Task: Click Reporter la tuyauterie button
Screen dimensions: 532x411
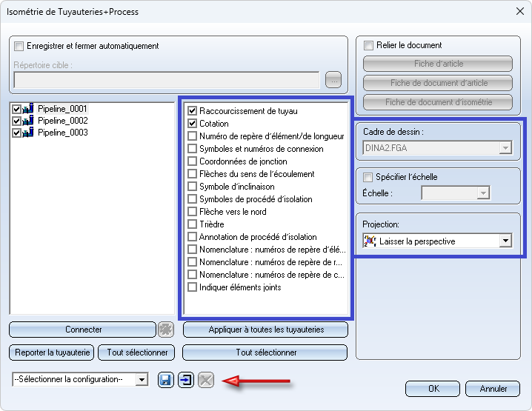Action: pyautogui.click(x=52, y=352)
